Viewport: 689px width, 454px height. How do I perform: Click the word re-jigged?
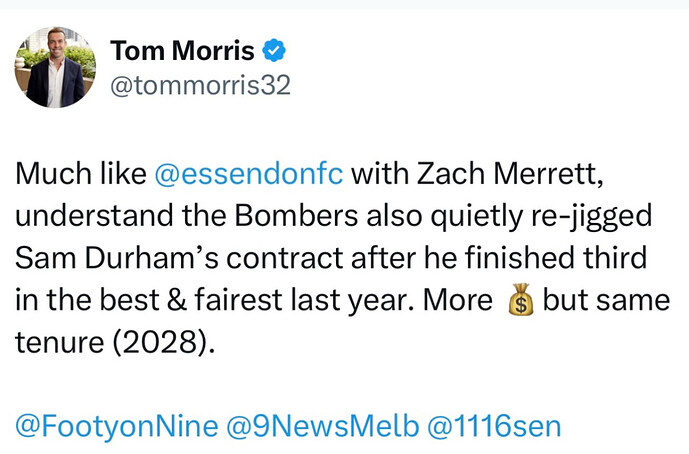pos(591,216)
